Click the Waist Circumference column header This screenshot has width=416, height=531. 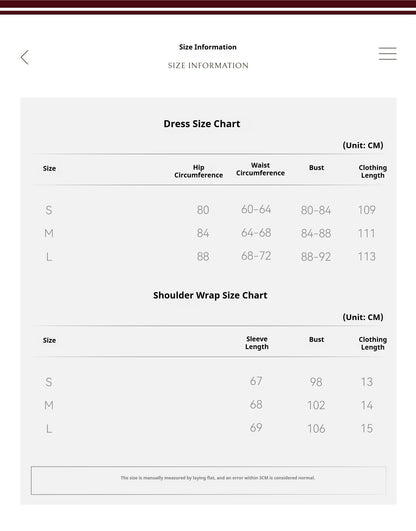click(x=260, y=169)
